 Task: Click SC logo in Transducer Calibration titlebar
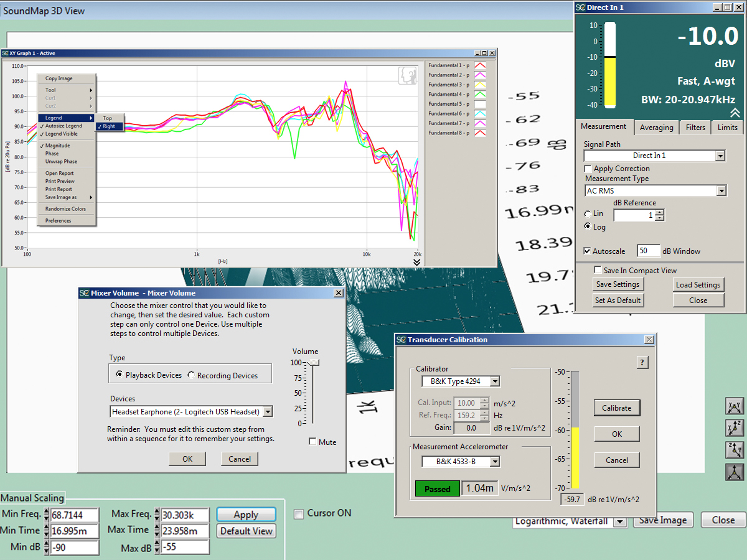pos(402,340)
